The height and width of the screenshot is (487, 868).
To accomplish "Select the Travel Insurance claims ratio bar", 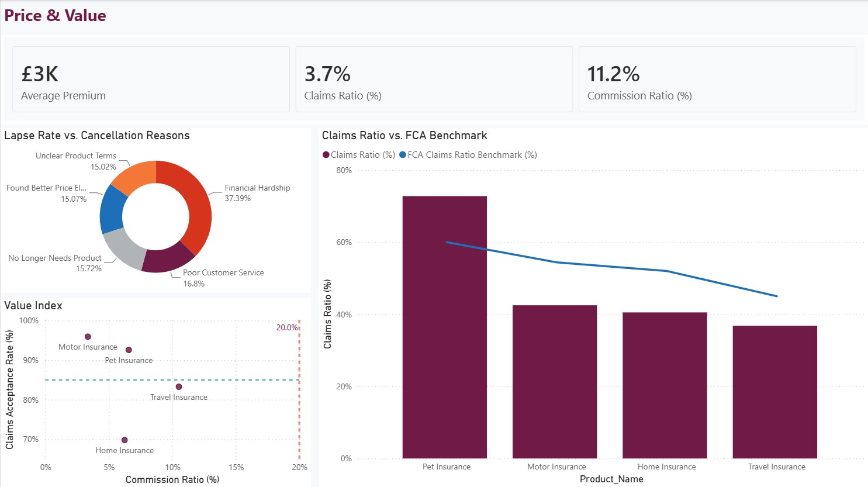I will 774,392.
